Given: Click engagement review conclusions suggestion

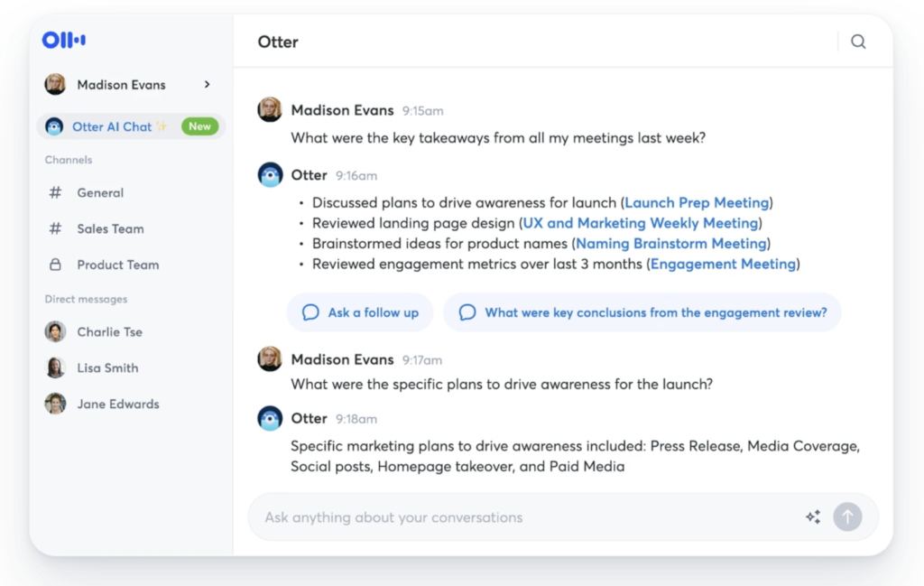Looking at the screenshot, I should point(642,312).
